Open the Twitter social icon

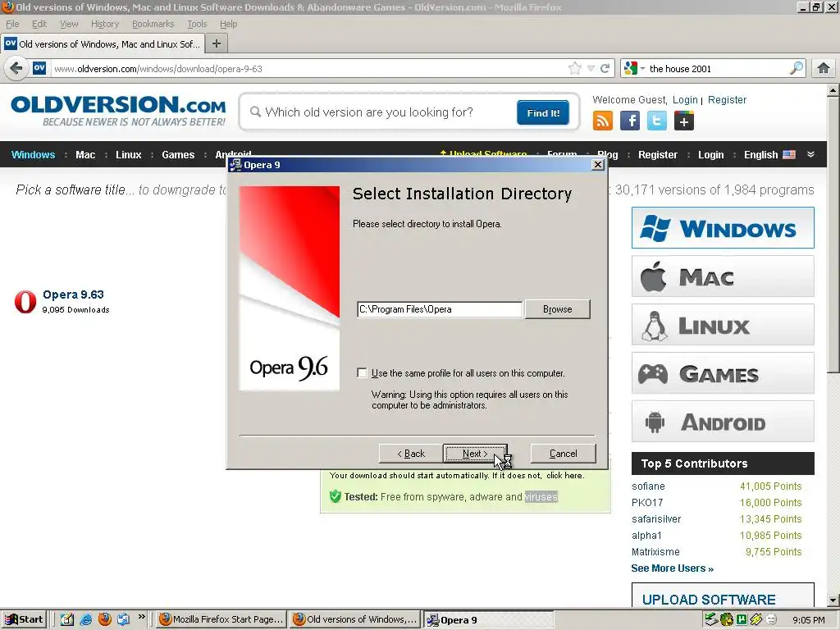point(657,121)
